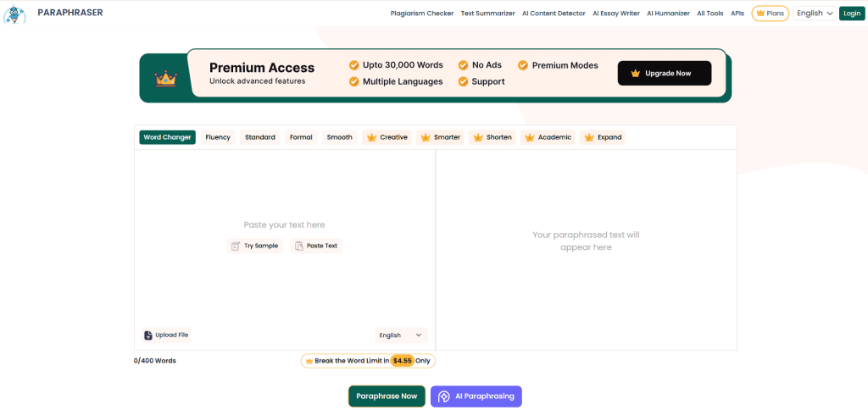
Task: Click the paraphrased text output area
Action: tap(587, 250)
